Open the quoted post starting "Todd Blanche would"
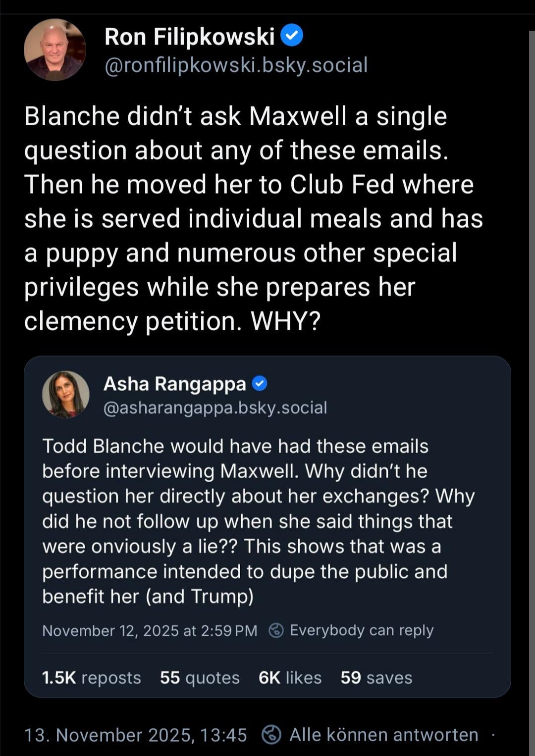 (258, 521)
